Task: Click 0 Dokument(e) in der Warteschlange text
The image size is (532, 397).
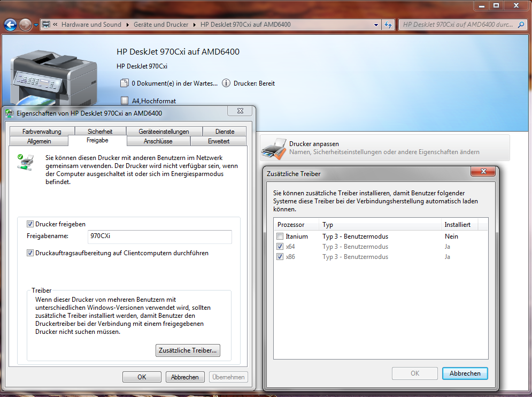Action: point(174,83)
